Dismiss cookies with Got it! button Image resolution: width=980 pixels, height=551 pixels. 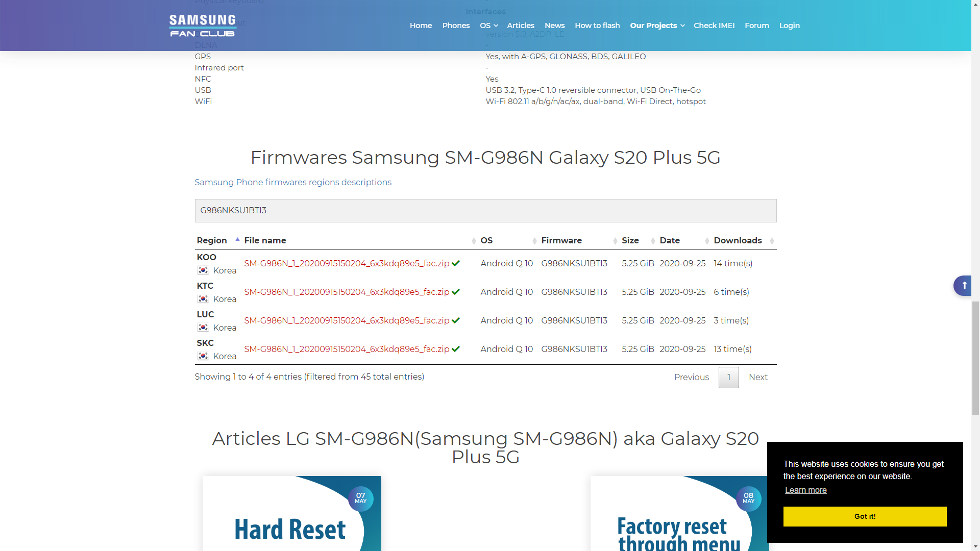(x=865, y=516)
